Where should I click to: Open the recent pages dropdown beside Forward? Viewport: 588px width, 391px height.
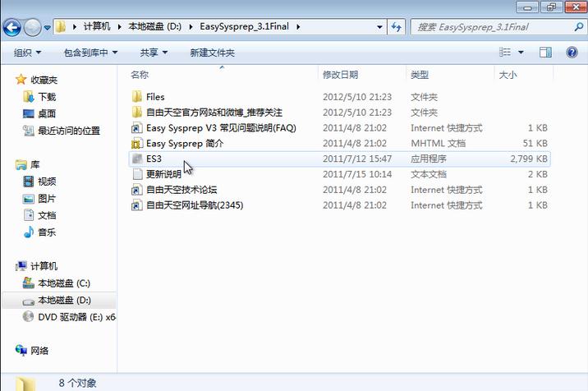click(48, 28)
